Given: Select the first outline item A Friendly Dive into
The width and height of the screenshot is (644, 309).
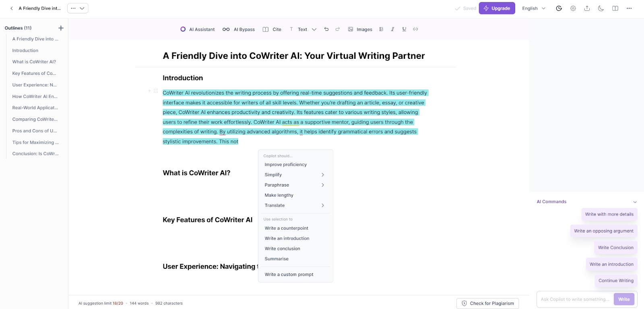Looking at the screenshot, I should (x=35, y=39).
